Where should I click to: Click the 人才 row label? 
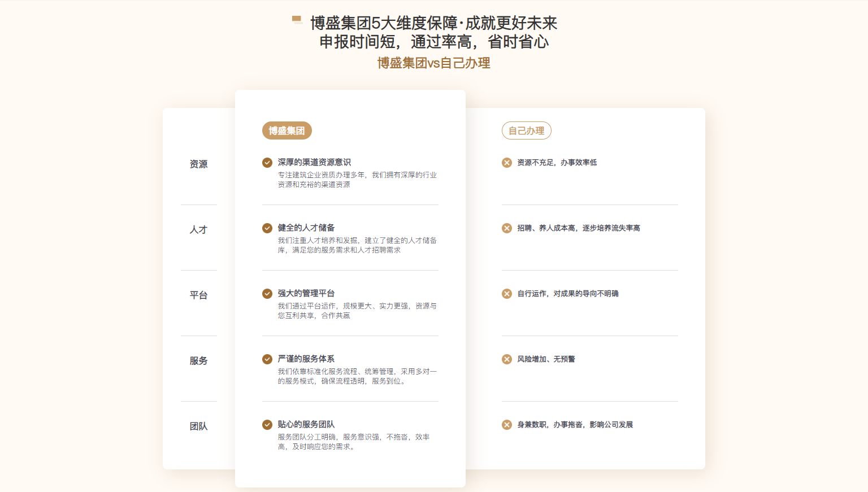(199, 229)
